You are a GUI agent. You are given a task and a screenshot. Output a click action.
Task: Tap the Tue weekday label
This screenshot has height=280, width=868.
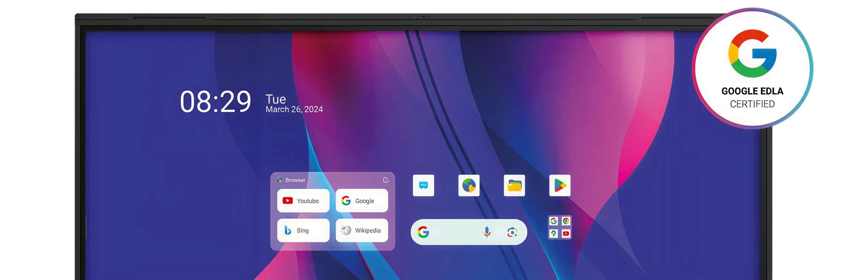pos(276,99)
